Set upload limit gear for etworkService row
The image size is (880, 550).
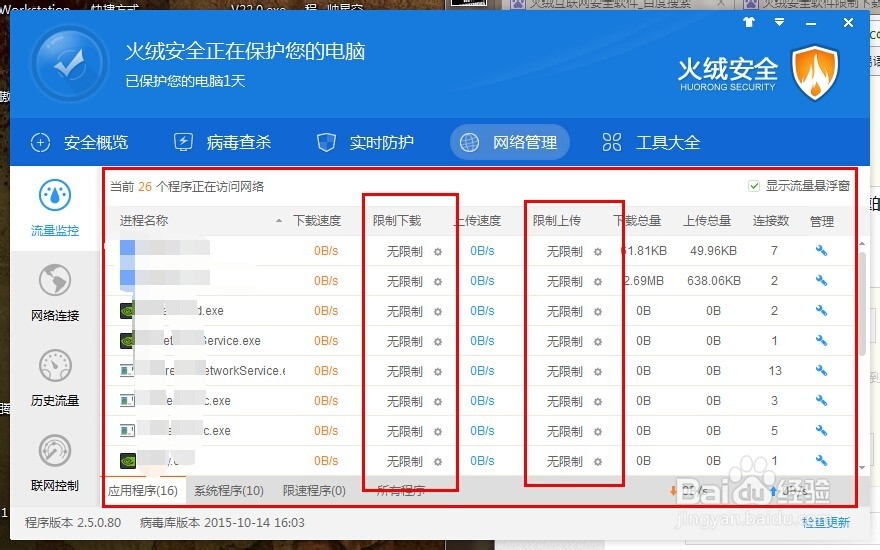pyautogui.click(x=598, y=372)
